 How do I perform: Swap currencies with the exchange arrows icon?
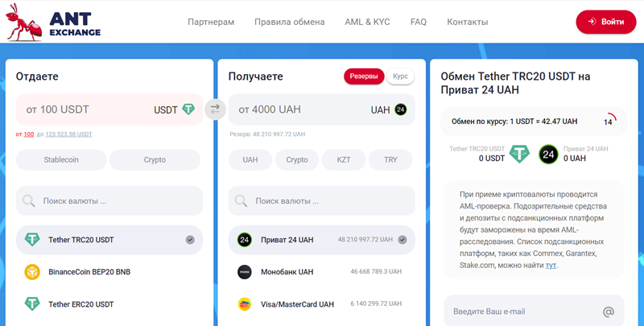pos(215,109)
